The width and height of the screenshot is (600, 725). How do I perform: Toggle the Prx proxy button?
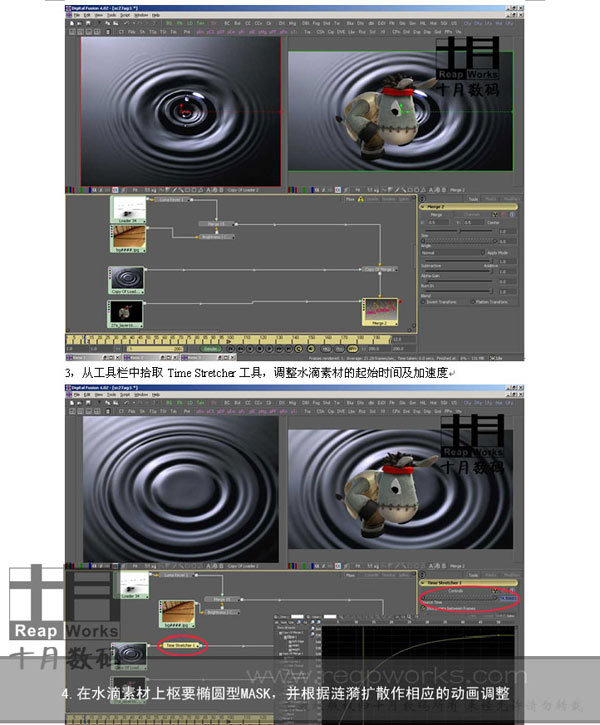click(339, 349)
